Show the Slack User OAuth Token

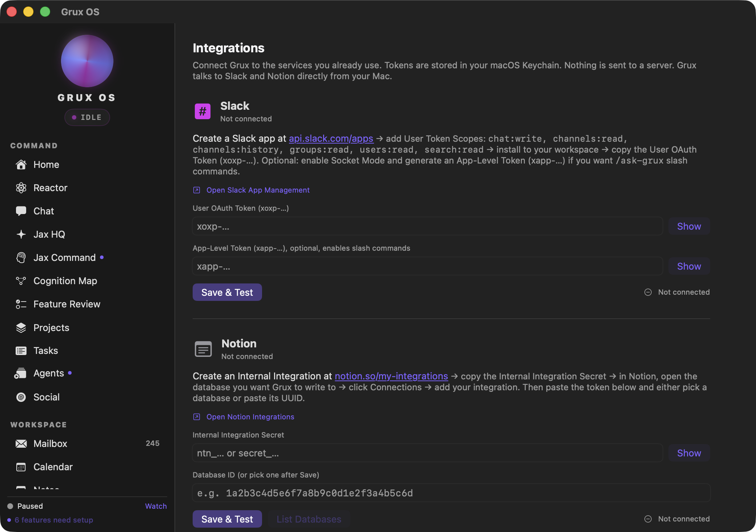(689, 226)
